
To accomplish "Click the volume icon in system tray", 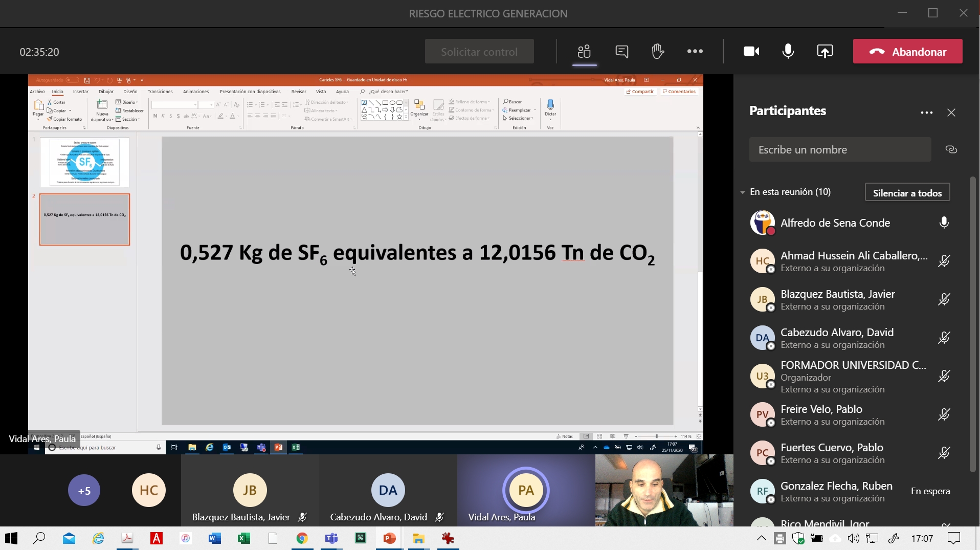I will click(853, 538).
